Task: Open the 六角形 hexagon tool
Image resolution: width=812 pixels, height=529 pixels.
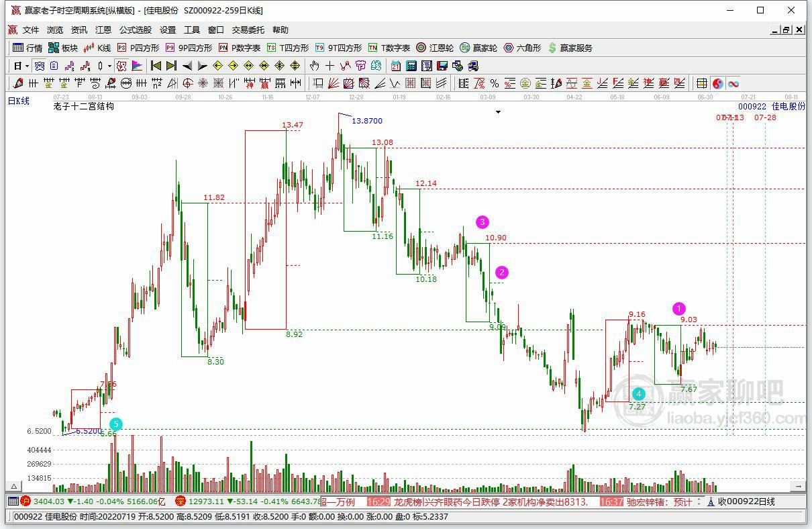Action: [522, 48]
